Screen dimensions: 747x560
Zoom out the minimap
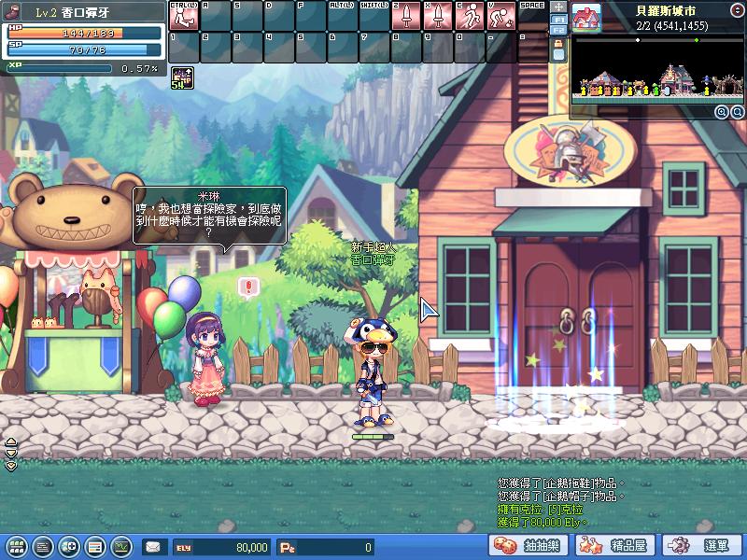(737, 112)
